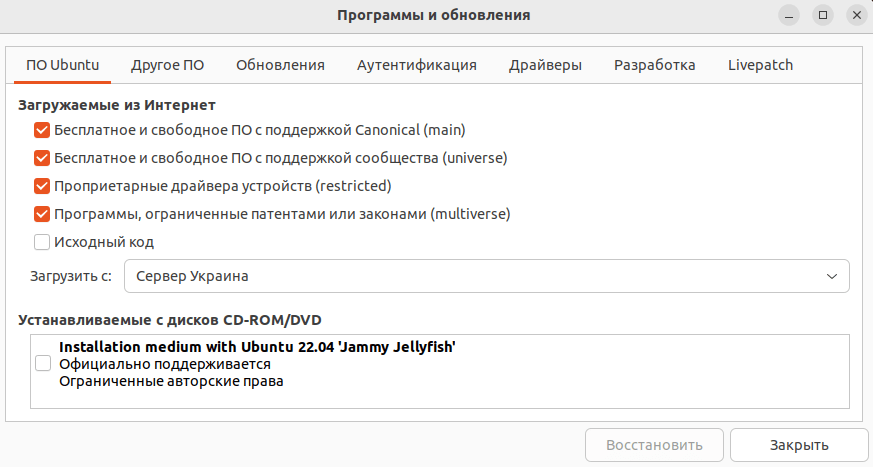Switch to the Разработка tab

click(655, 65)
